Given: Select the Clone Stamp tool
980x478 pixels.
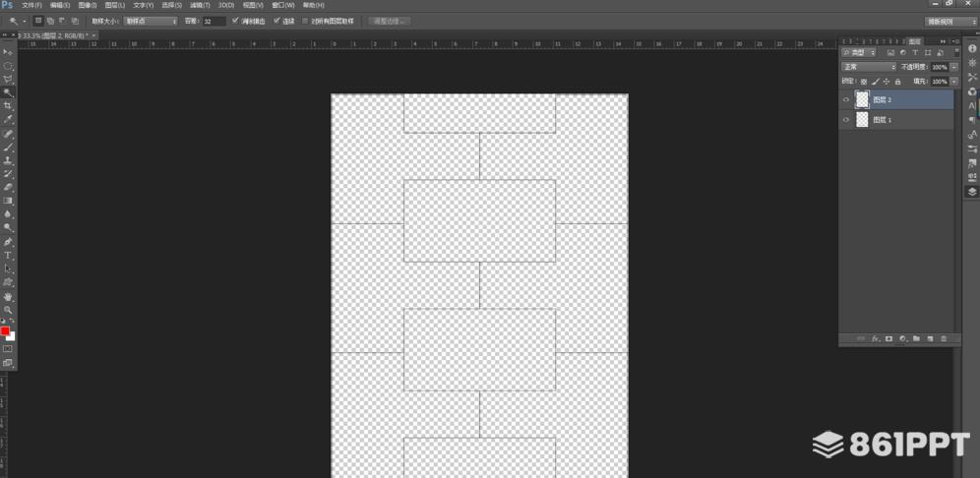Looking at the screenshot, I should [x=8, y=160].
